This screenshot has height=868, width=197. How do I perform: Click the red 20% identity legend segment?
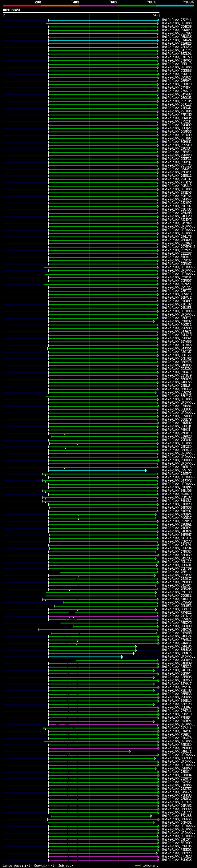[22, 6]
